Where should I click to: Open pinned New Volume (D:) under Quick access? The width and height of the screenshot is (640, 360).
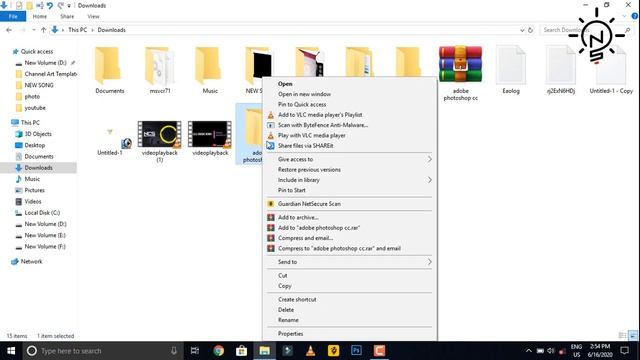click(45, 63)
